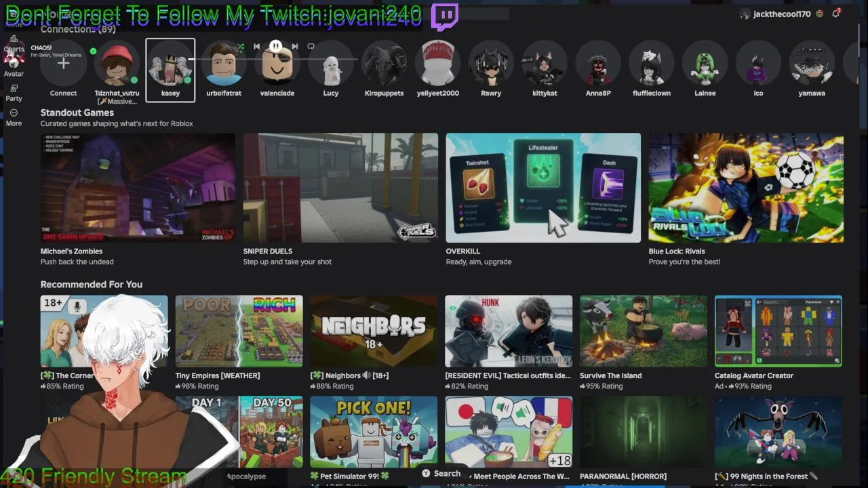The height and width of the screenshot is (488, 868).
Task: Open Ico's connection avatar
Action: pyautogui.click(x=758, y=64)
